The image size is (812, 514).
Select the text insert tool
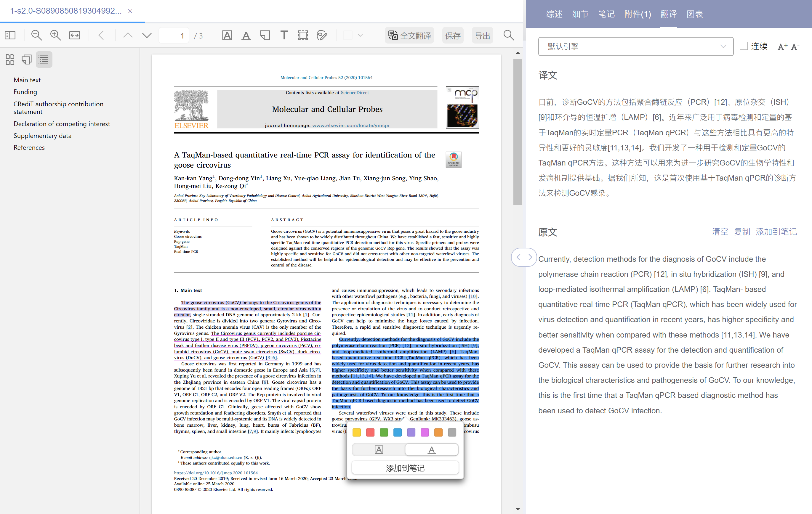coord(284,35)
